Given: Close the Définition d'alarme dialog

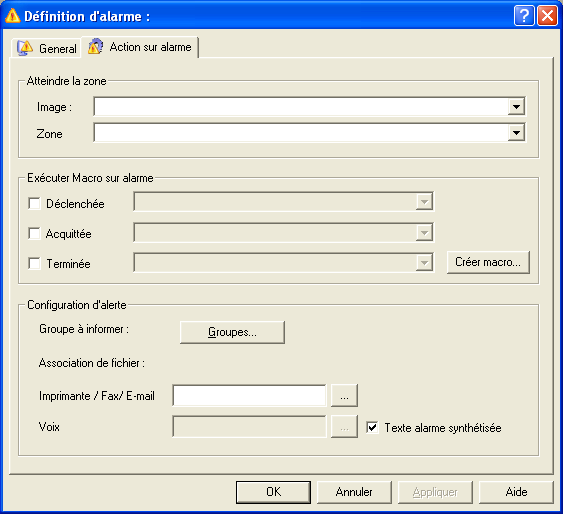Looking at the screenshot, I should coord(547,16).
